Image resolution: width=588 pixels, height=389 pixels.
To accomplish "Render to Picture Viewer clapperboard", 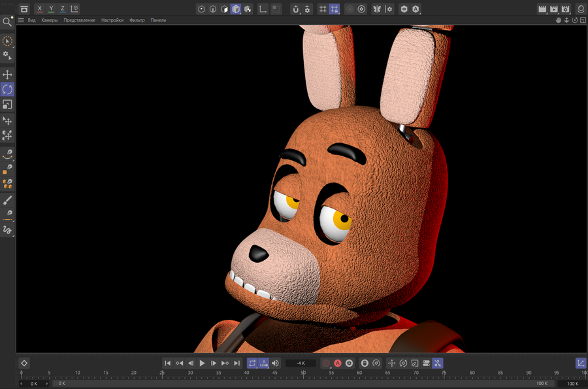I will 554,9.
